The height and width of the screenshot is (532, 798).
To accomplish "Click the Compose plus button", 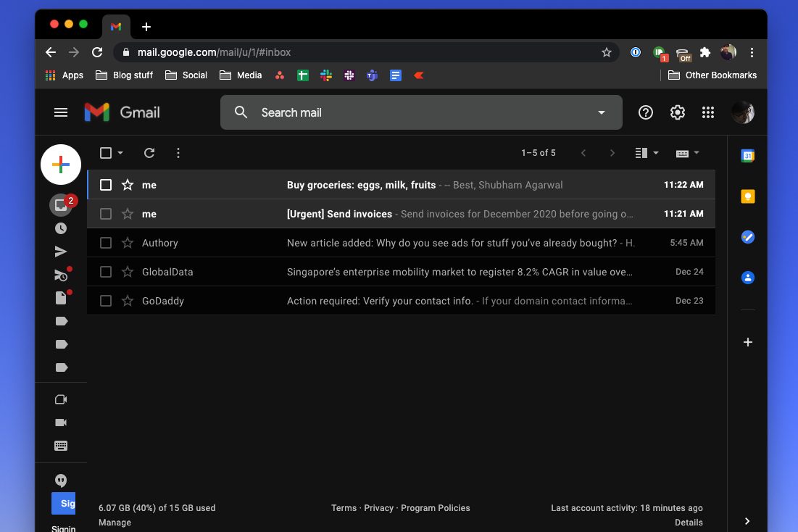I will [x=61, y=165].
